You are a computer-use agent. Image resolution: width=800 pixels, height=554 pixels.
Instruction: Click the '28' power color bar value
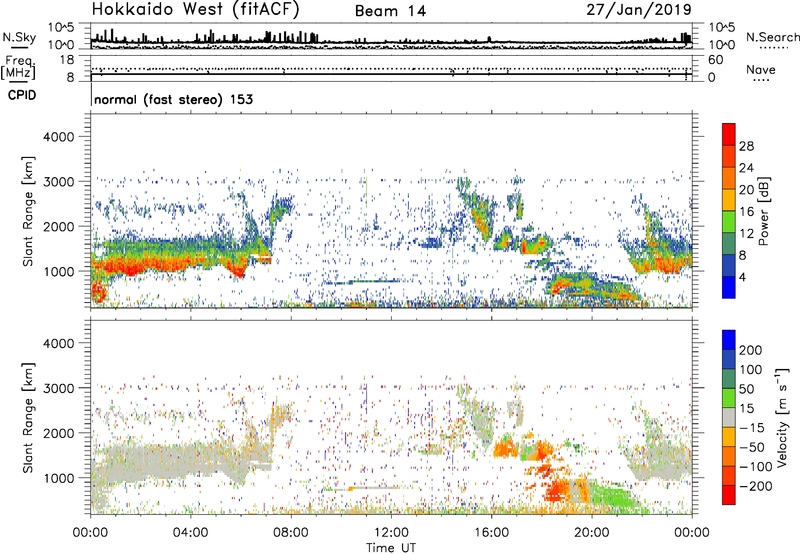coord(746,146)
